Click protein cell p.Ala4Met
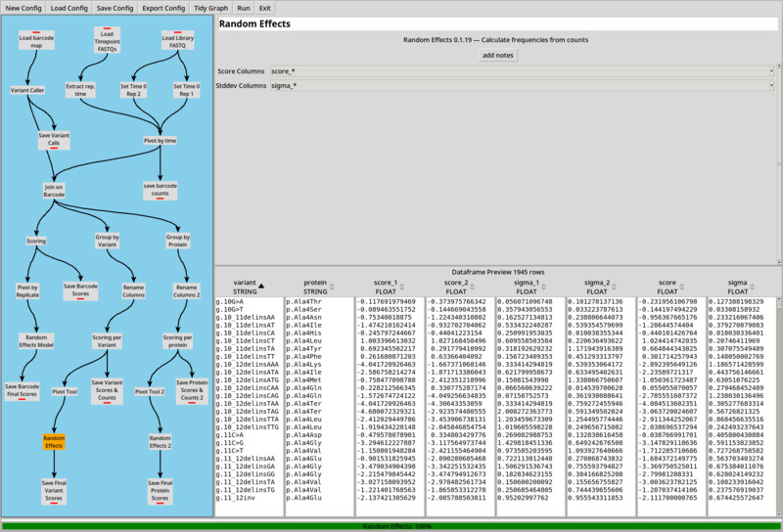Viewport: 783px width, 532px height. point(303,379)
